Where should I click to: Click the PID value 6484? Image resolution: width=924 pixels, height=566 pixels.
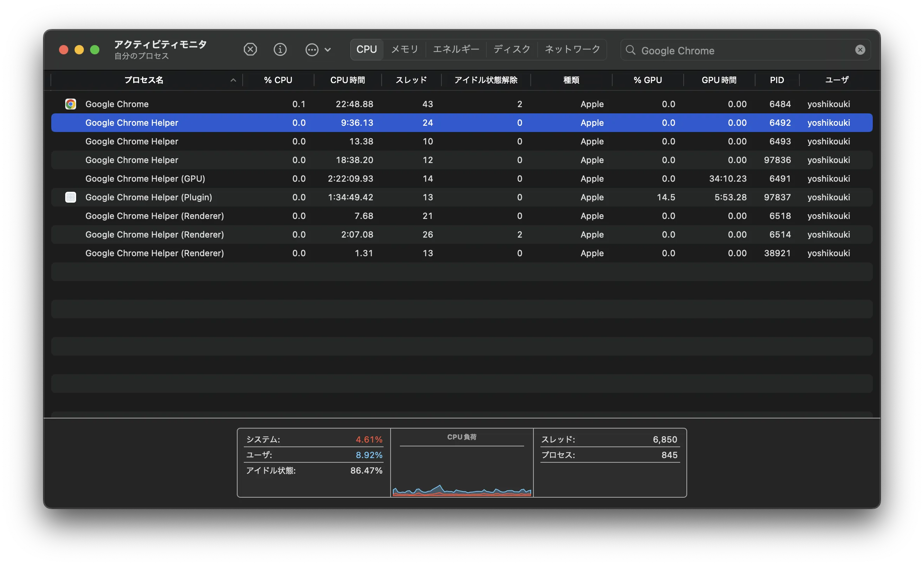(780, 104)
